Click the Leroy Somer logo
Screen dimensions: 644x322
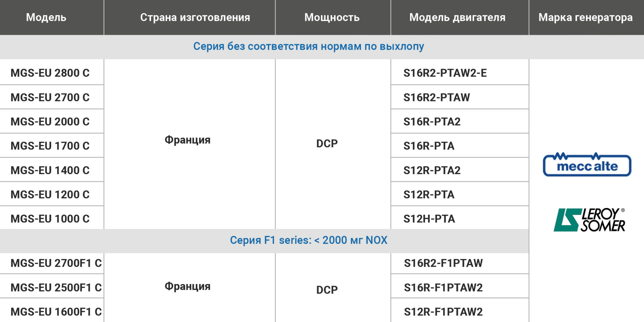(589, 220)
